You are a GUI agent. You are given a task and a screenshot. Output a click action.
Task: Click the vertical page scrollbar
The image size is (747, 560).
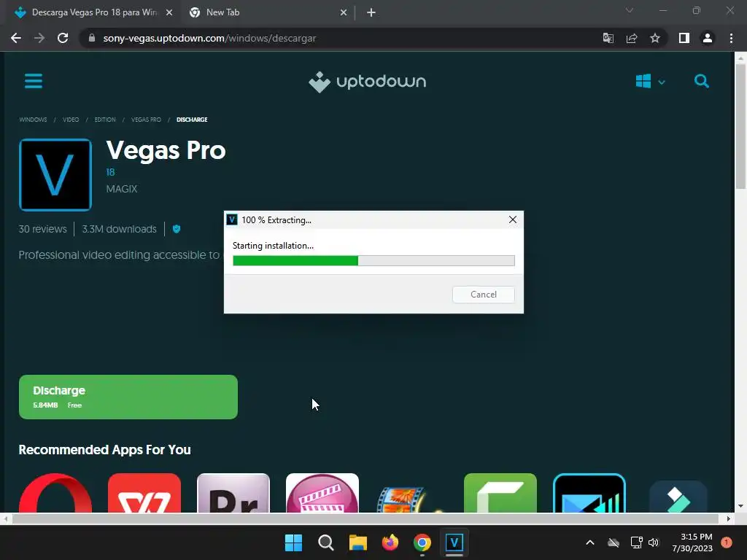coord(740,127)
